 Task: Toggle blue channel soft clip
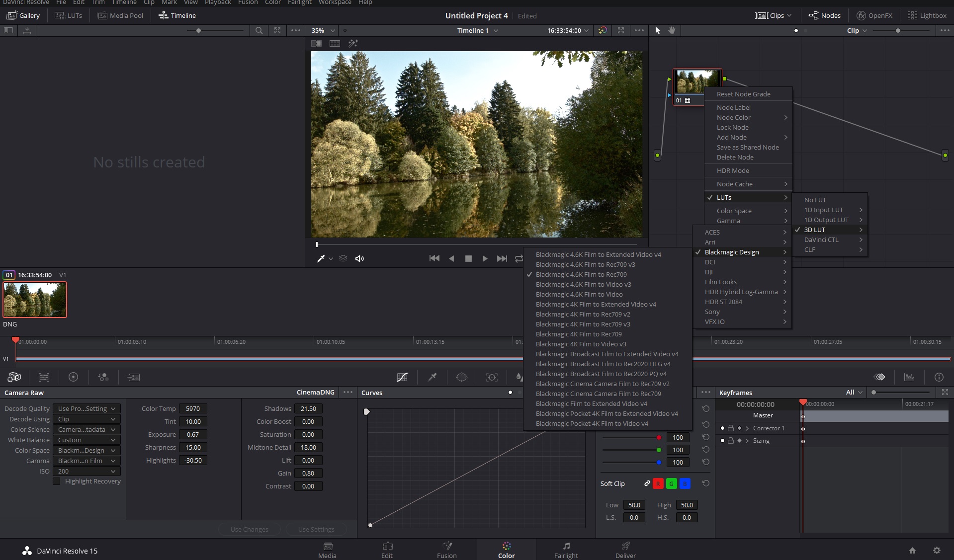click(685, 483)
